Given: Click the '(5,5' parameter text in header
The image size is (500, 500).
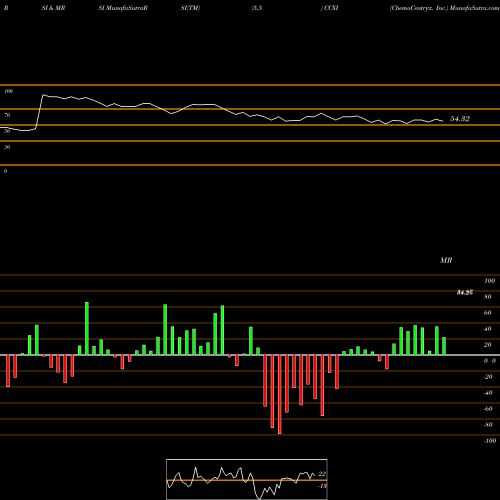Looking at the screenshot, I should (x=257, y=8).
